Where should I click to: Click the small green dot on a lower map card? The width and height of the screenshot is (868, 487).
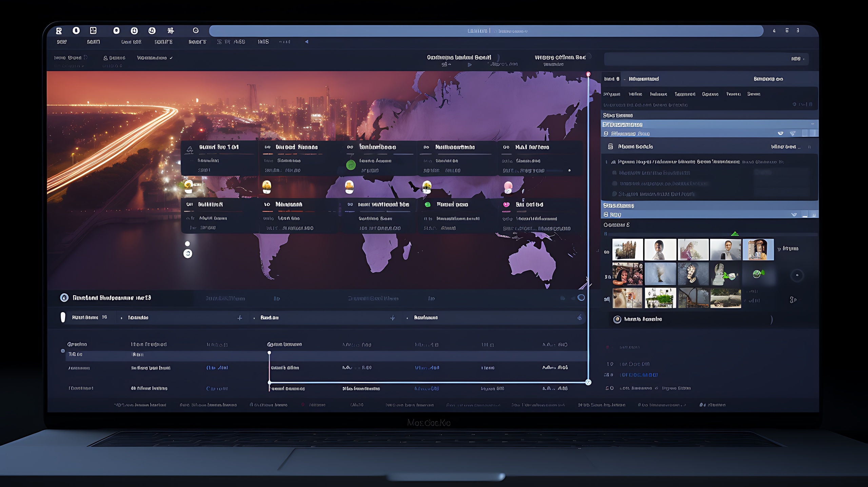click(428, 204)
